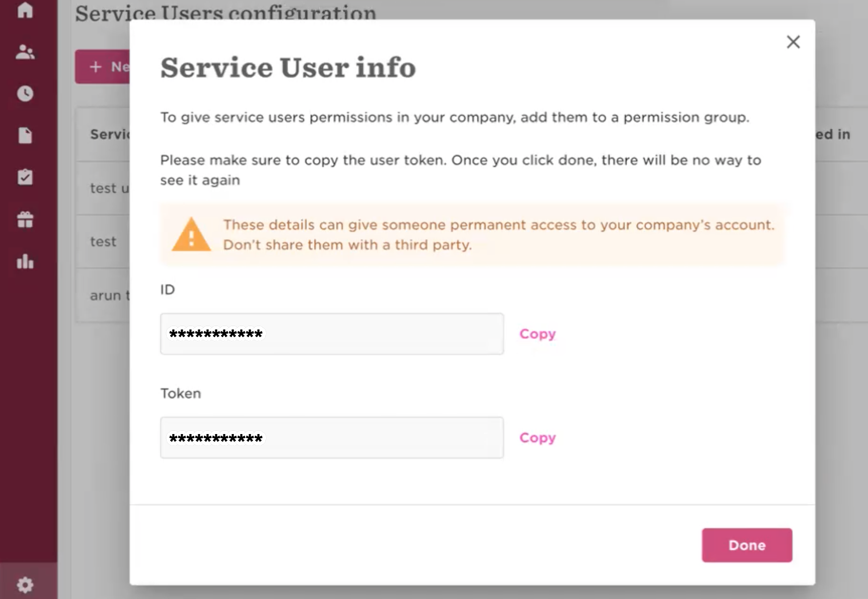Open the Benefits gift icon

point(25,220)
